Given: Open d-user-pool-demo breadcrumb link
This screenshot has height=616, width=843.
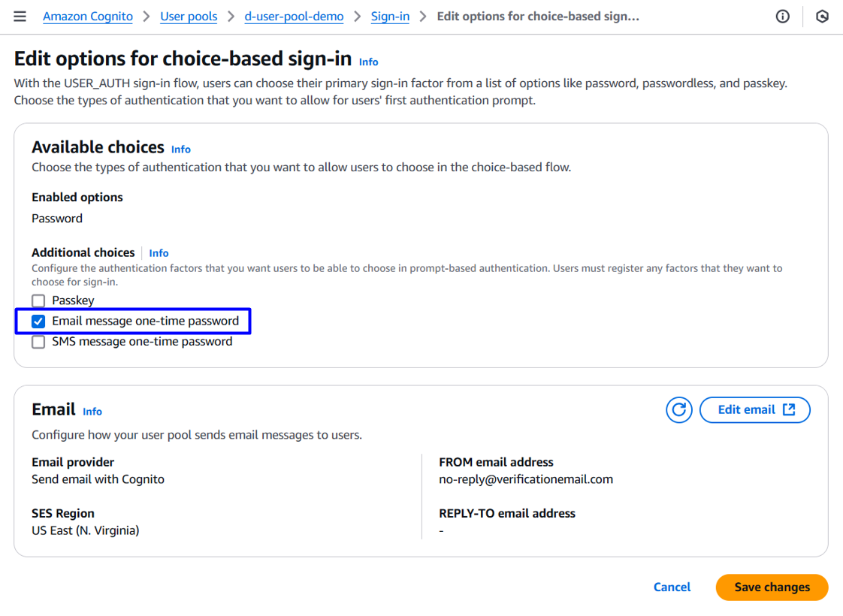Looking at the screenshot, I should click(294, 17).
